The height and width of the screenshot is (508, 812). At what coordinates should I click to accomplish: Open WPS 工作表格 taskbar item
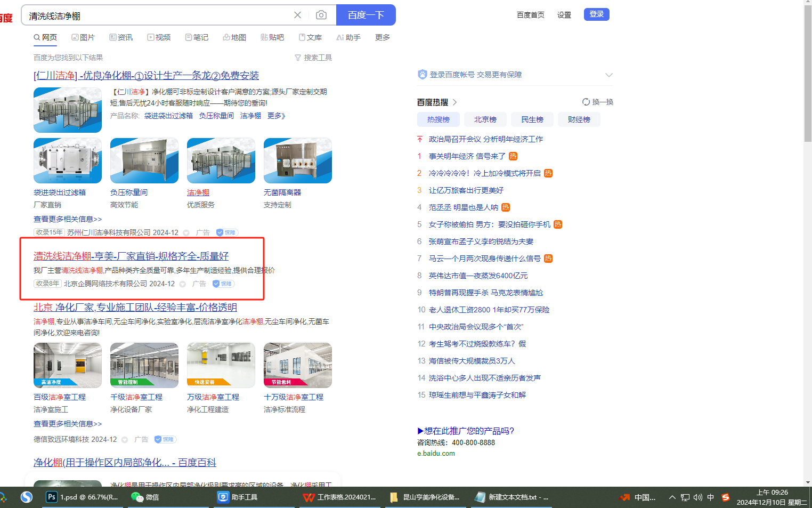tap(339, 497)
